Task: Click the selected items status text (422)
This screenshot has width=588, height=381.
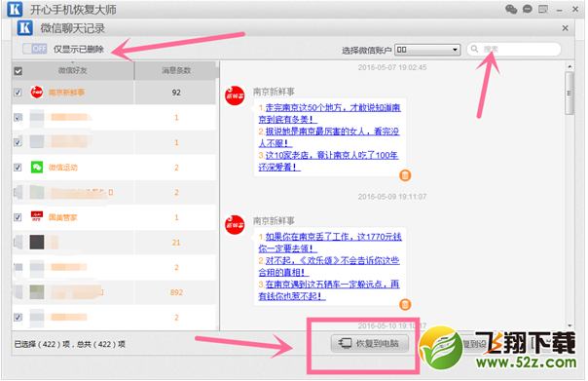Action: [x=70, y=344]
